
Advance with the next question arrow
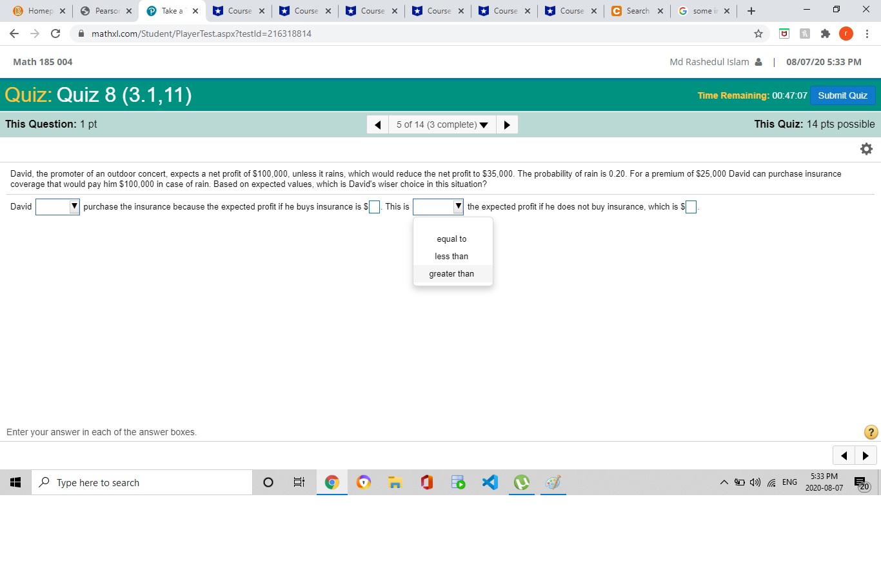[507, 124]
